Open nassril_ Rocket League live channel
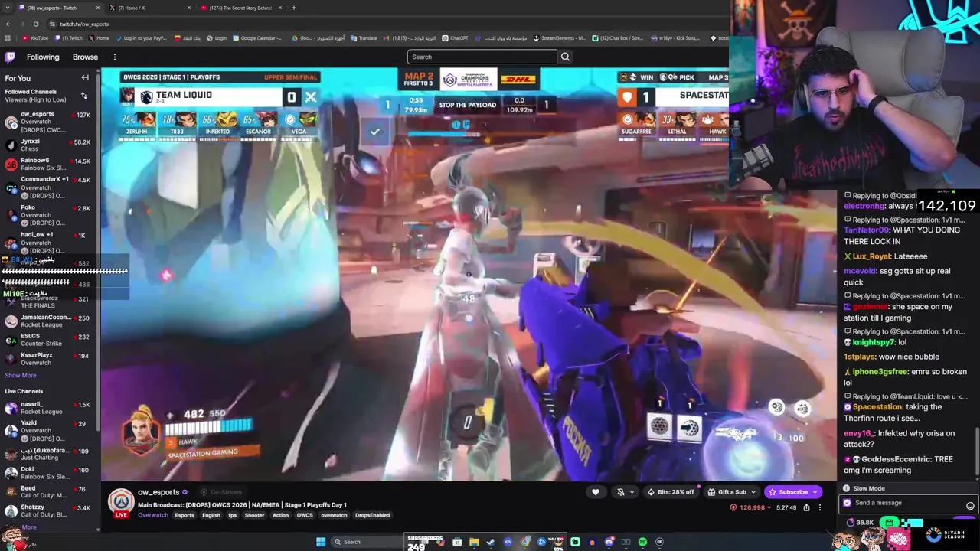Screen dimensions: 980x551 pyautogui.click(x=47, y=407)
